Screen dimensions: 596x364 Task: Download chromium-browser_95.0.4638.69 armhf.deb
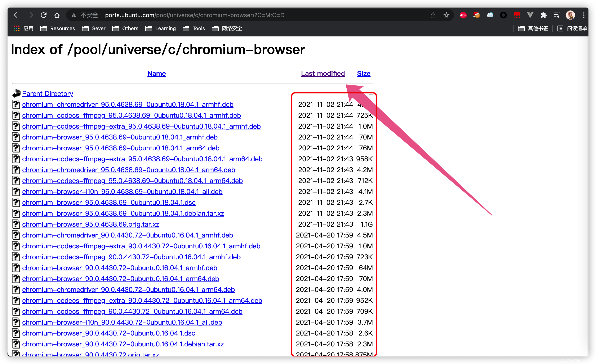pyautogui.click(x=120, y=137)
